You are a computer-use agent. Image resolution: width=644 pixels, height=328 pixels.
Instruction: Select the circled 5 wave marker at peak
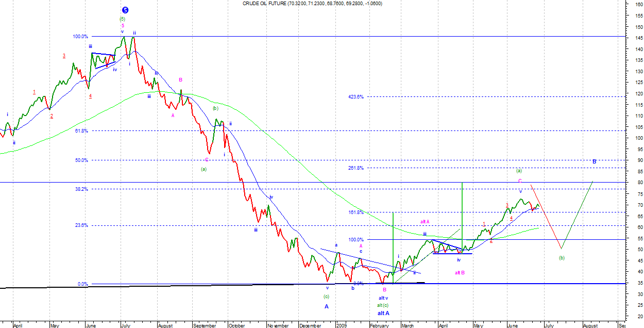tap(125, 10)
